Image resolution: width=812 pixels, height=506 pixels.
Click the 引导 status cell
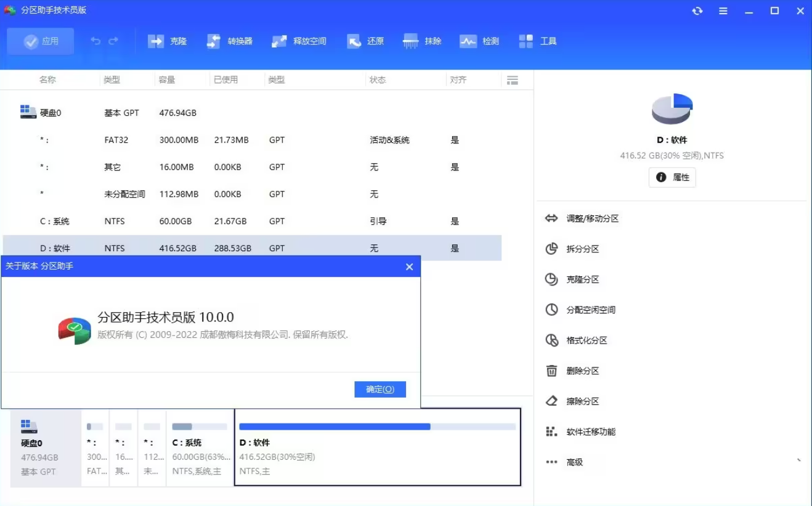click(378, 221)
